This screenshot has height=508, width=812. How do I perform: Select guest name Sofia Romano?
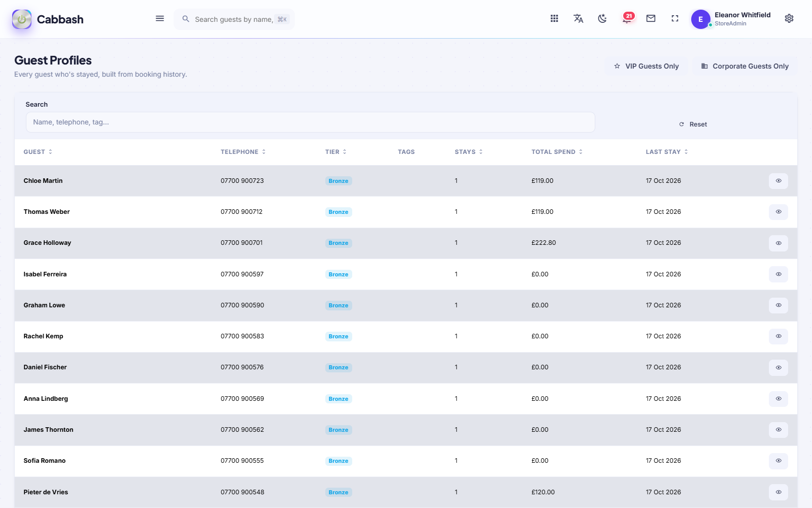(x=45, y=461)
